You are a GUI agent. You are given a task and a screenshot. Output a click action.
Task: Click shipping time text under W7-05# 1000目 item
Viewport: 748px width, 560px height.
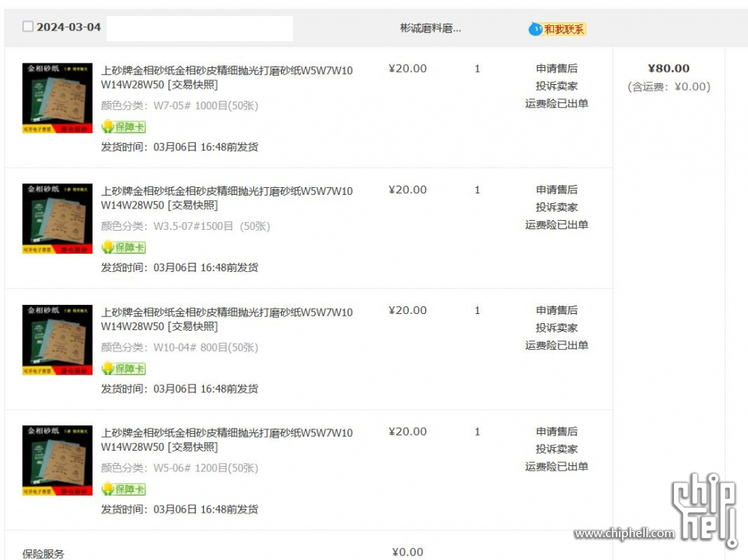click(180, 147)
